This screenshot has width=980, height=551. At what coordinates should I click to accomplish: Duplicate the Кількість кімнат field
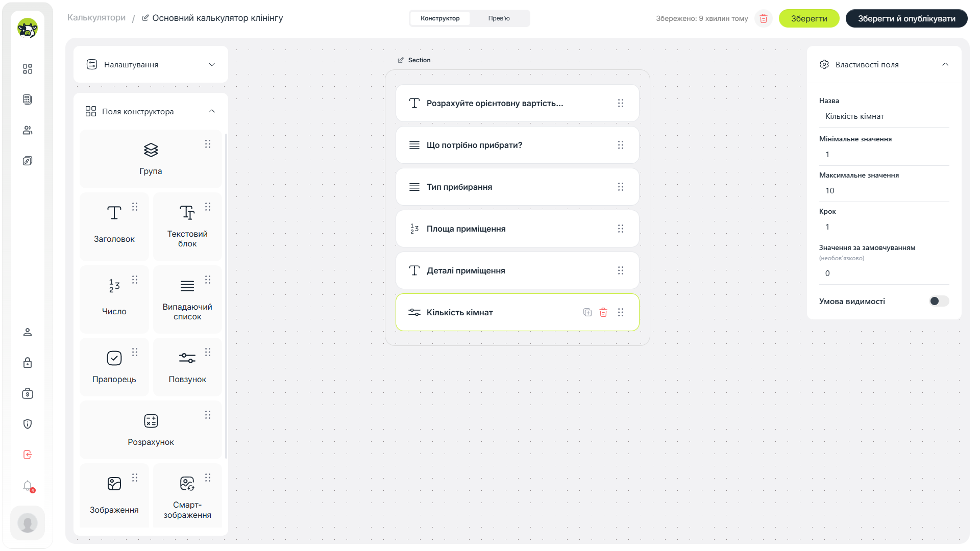[587, 312]
